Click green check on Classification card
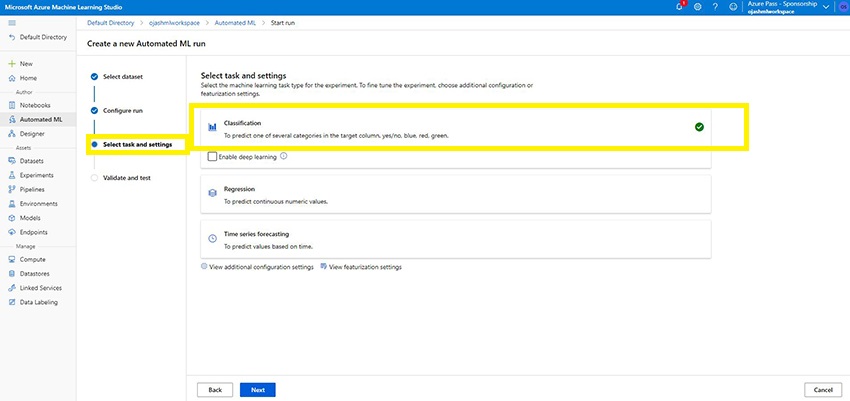Viewport: 850px width, 401px height. coord(699,127)
